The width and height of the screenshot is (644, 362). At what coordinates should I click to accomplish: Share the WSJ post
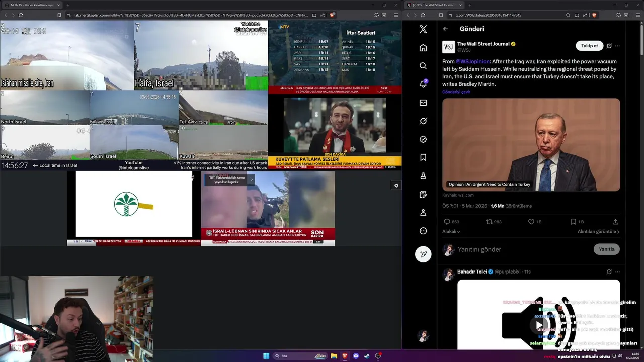[615, 222]
